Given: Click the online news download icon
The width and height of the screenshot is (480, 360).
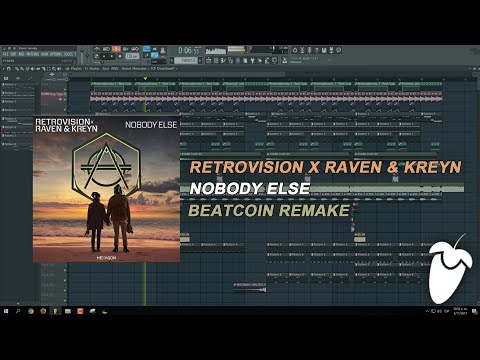Looking at the screenshot, I should [284, 60].
